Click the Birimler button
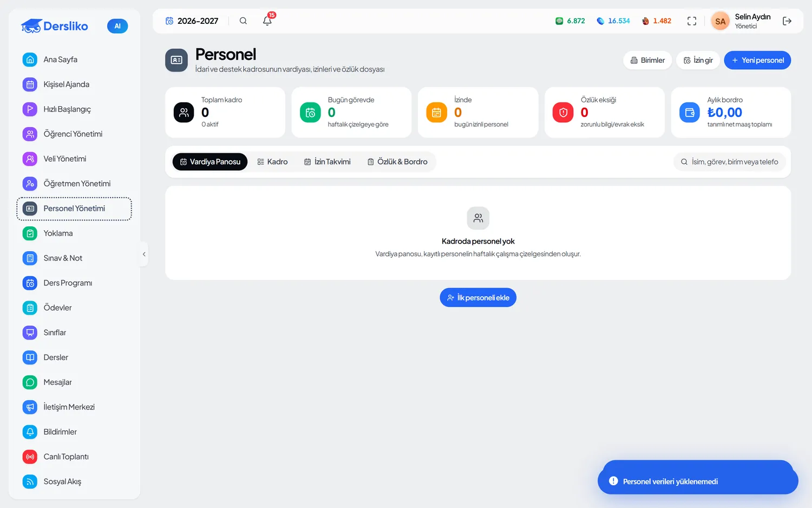 [x=647, y=60]
